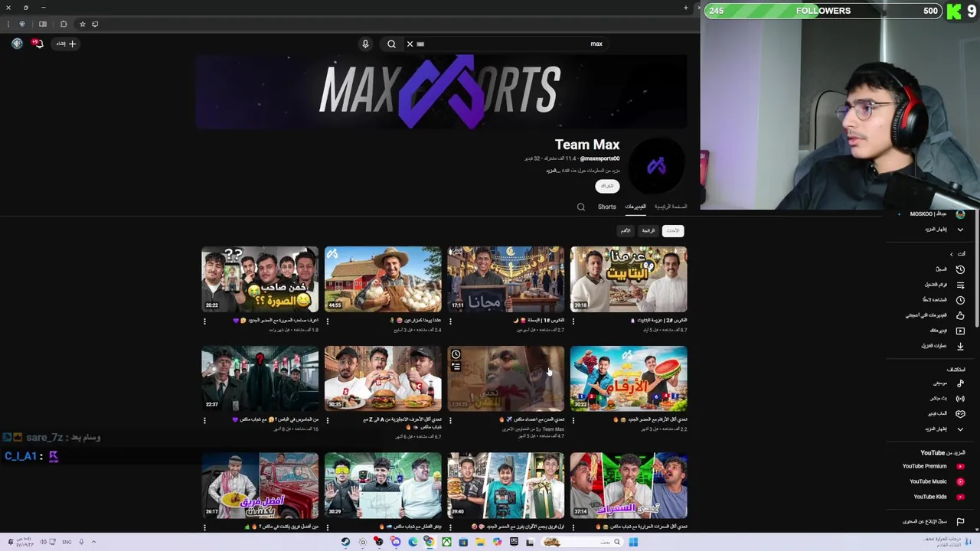980x551 pixels.
Task: Click the voice search microphone icon
Action: [x=365, y=44]
